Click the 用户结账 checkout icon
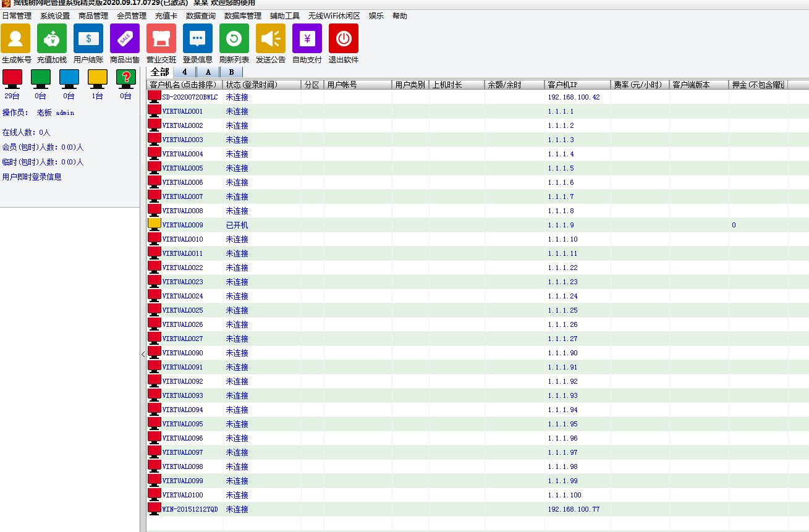Viewport: 809px width, 532px height. click(x=88, y=39)
